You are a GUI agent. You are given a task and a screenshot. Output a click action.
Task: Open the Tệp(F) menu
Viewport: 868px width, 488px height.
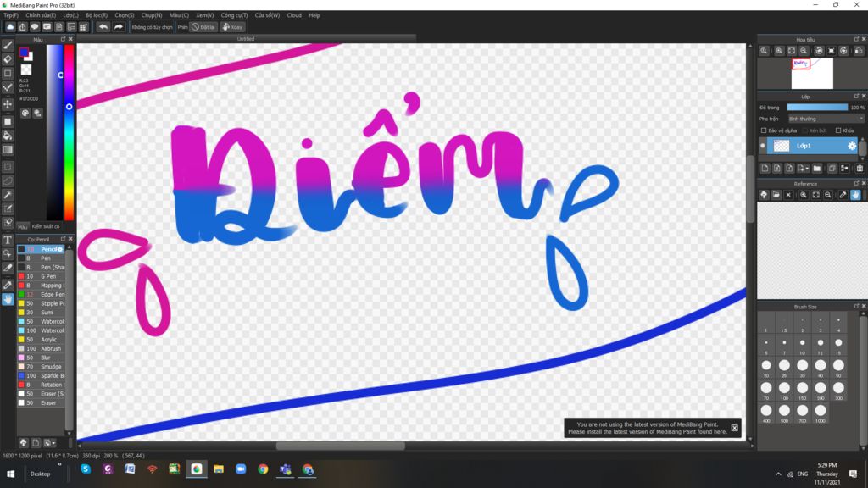pos(11,15)
